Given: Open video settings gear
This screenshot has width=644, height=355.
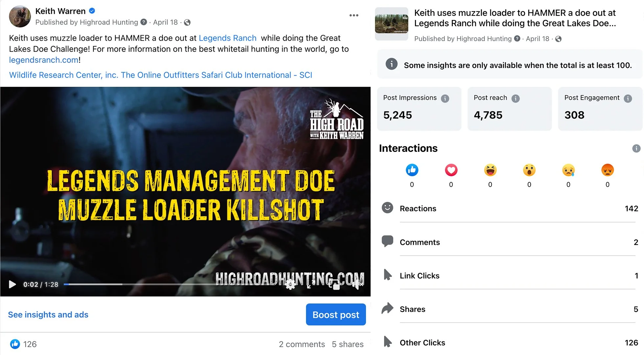Looking at the screenshot, I should coord(290,285).
